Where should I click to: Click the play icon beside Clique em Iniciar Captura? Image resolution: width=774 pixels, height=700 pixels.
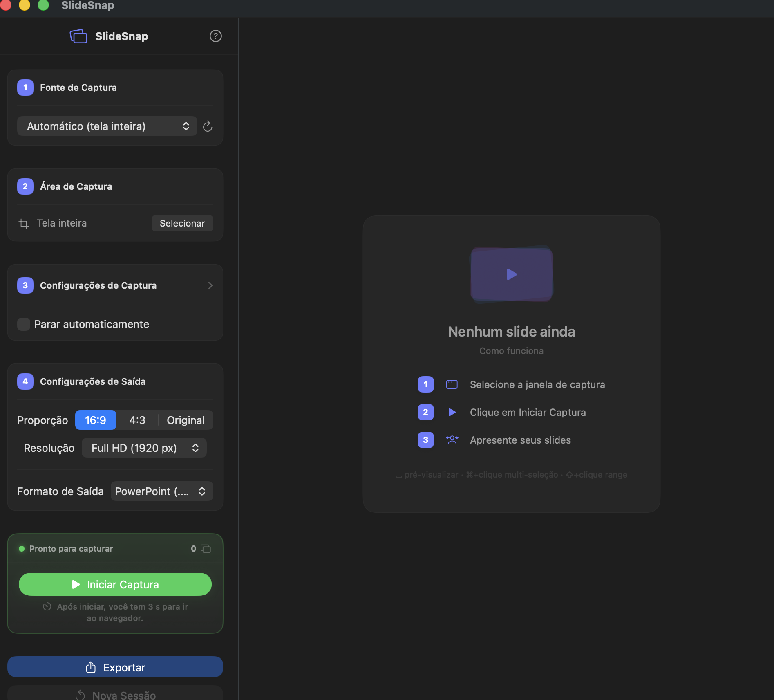[x=452, y=412]
